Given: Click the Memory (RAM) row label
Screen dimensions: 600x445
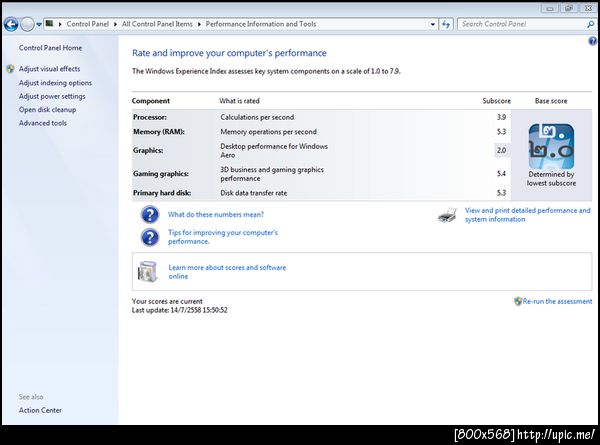Looking at the screenshot, I should (159, 132).
